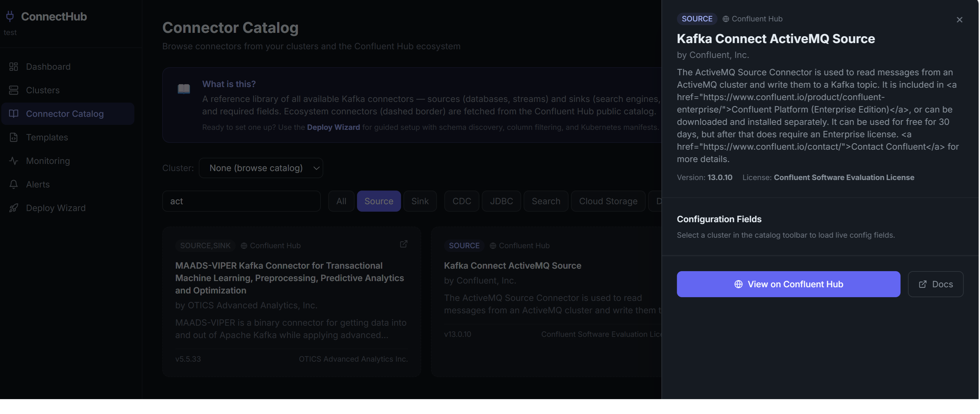Click the connector search input field
This screenshot has height=414, width=980.
(241, 201)
